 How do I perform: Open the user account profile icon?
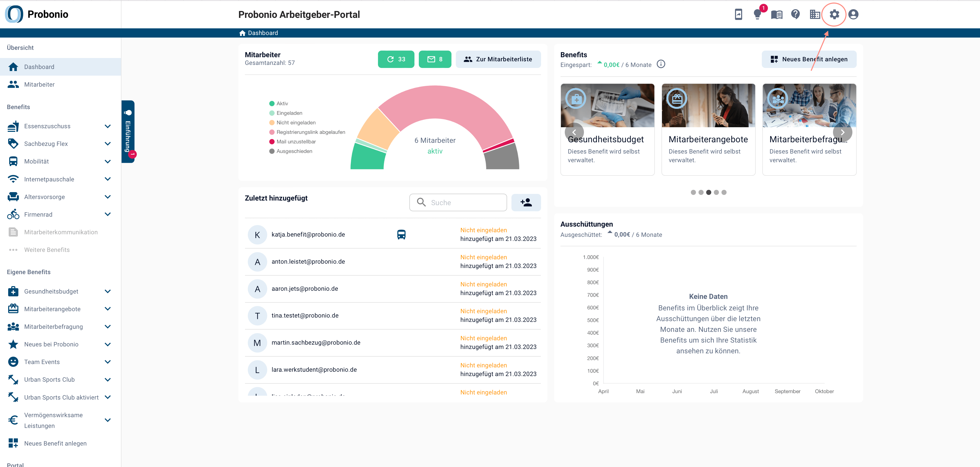[853, 15]
